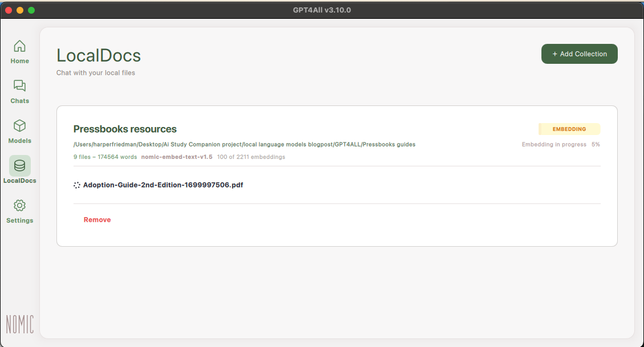Screen dimensions: 644x347
Task: Click the EMBEDDING status badge
Action: point(569,129)
